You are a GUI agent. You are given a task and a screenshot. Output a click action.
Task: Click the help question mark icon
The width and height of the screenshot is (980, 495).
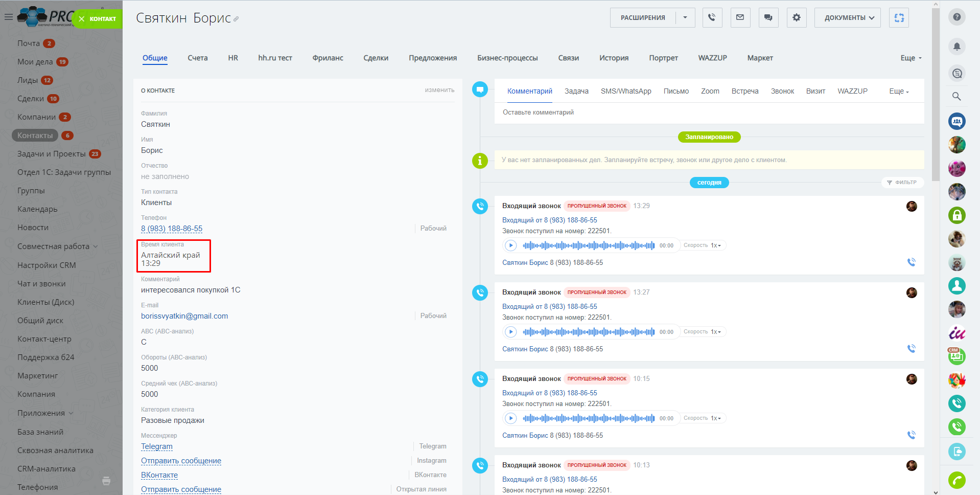(x=956, y=17)
